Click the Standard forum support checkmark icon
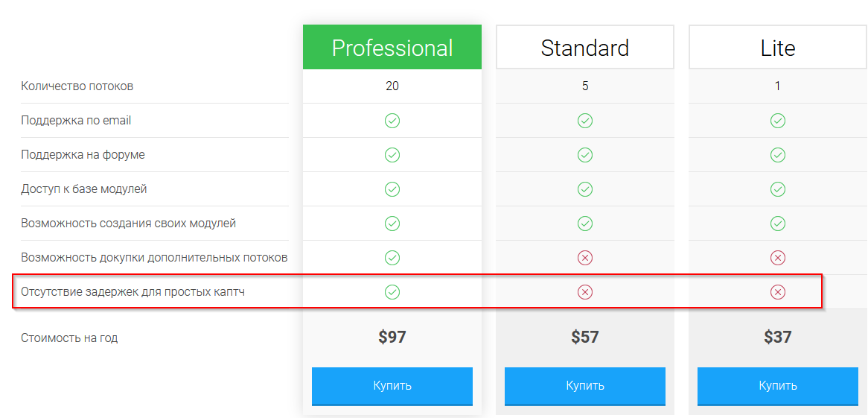 (584, 155)
